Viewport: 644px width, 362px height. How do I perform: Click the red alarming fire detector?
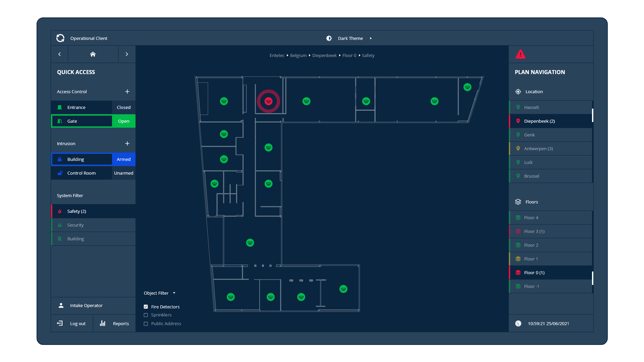tap(268, 101)
